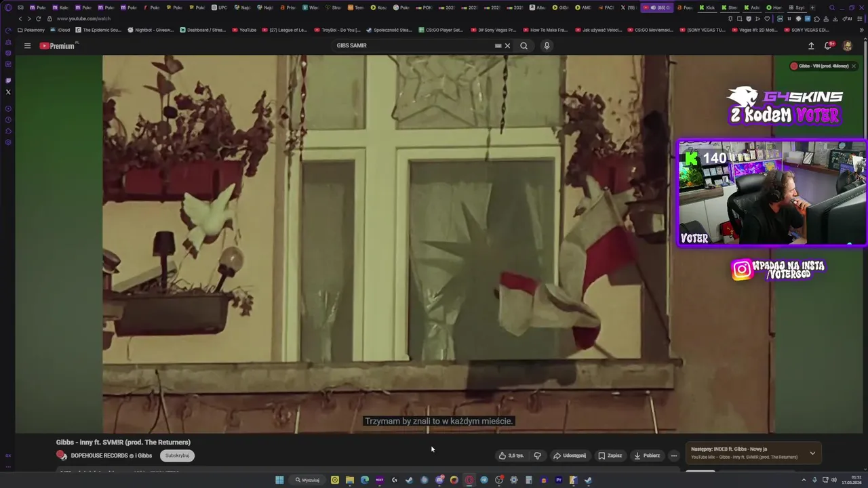Go to the YouTube Premium home logo
868x488 pixels.
58,45
